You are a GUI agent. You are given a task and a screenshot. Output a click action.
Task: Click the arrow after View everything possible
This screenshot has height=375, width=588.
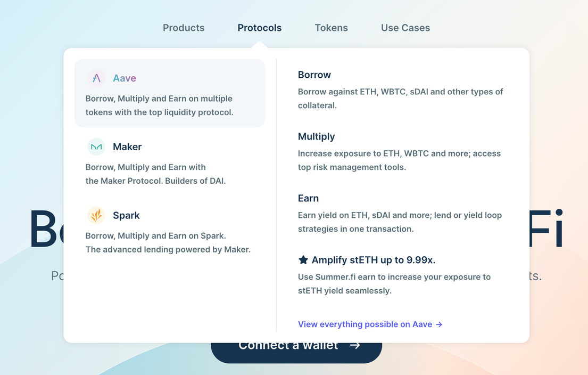click(439, 324)
